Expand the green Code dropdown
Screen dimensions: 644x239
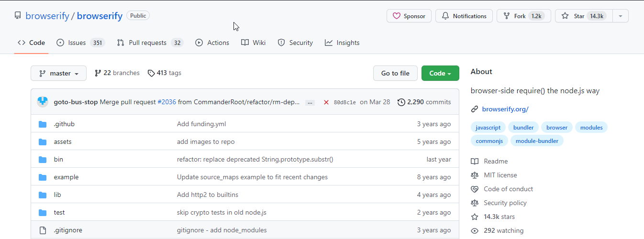[440, 73]
